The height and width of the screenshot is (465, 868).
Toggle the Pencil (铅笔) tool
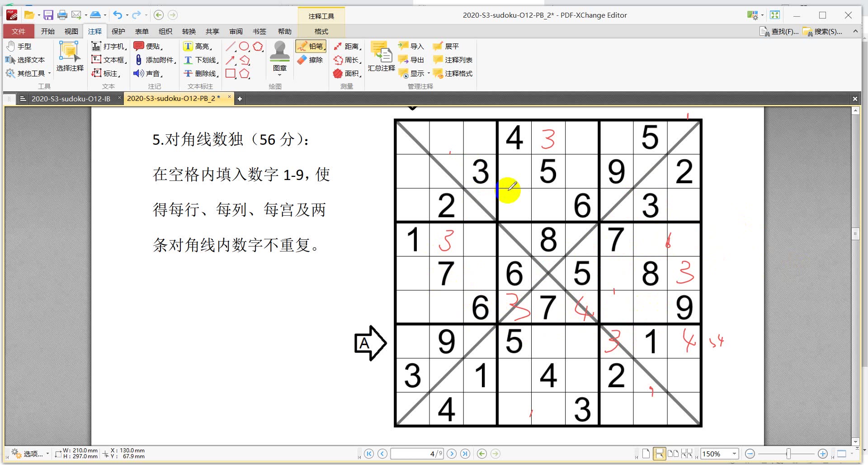311,46
